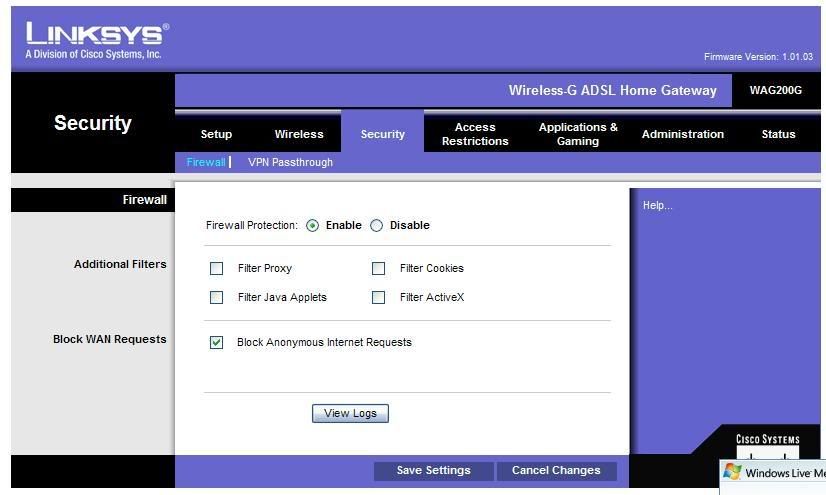
Task: Click the Firewall section heading in the sidebar
Action: coord(144,200)
